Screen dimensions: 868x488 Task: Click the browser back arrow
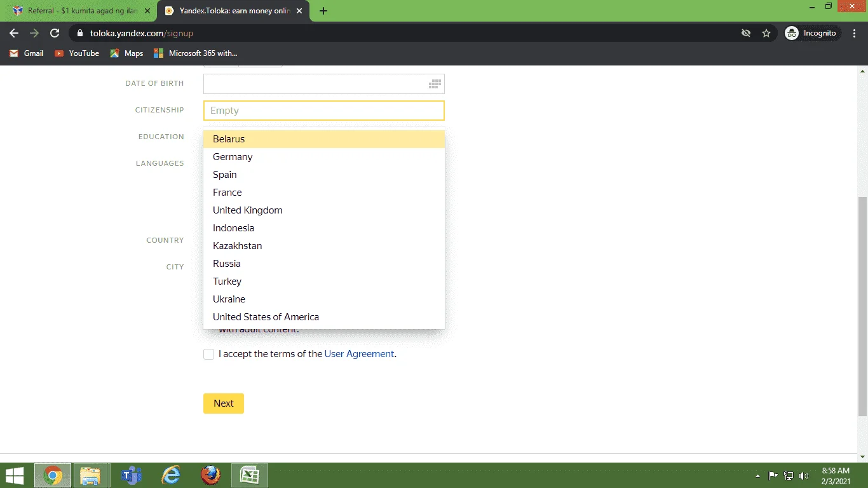(x=14, y=33)
